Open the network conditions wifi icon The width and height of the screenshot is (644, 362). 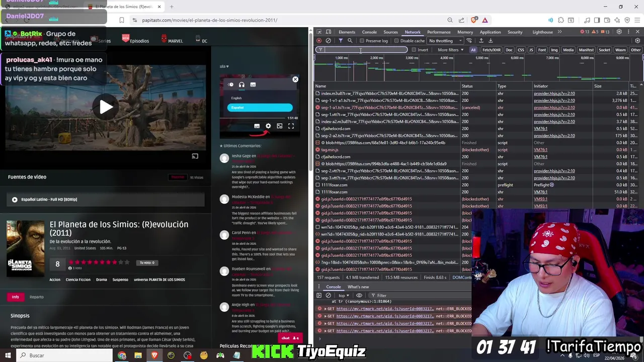[x=469, y=41]
